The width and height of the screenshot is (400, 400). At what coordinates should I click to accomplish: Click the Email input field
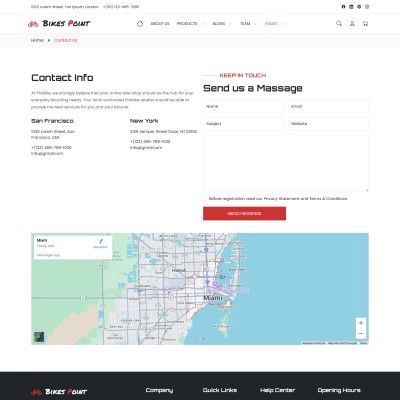tap(328, 107)
